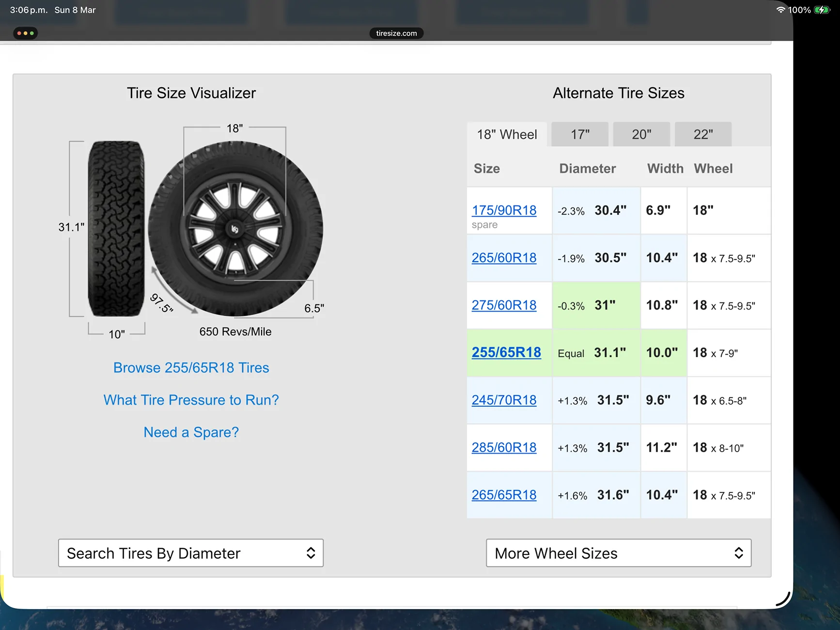
Task: Open the 275/60R18 tire size link
Action: 504,305
